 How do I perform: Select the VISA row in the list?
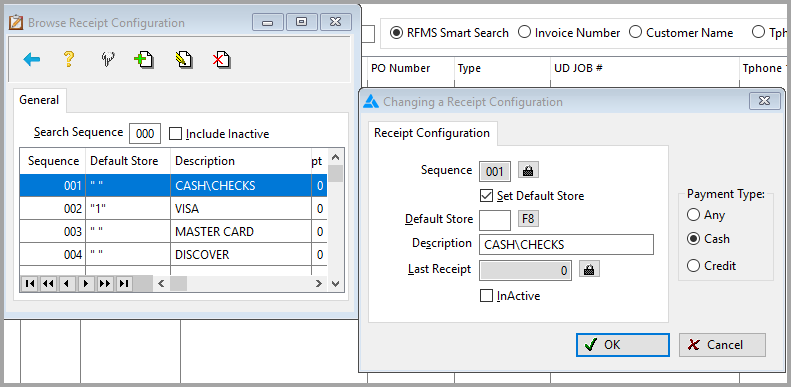click(173, 208)
